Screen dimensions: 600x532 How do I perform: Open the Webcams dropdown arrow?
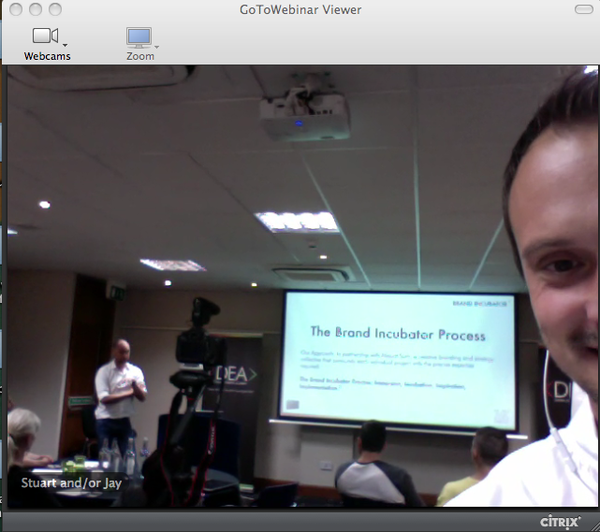pyautogui.click(x=65, y=45)
